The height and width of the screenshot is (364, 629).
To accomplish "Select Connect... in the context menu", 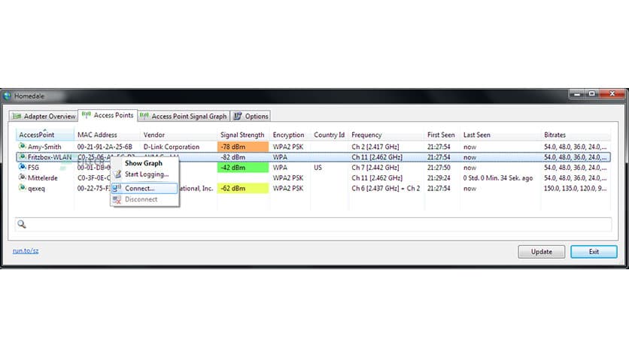I will [x=140, y=188].
